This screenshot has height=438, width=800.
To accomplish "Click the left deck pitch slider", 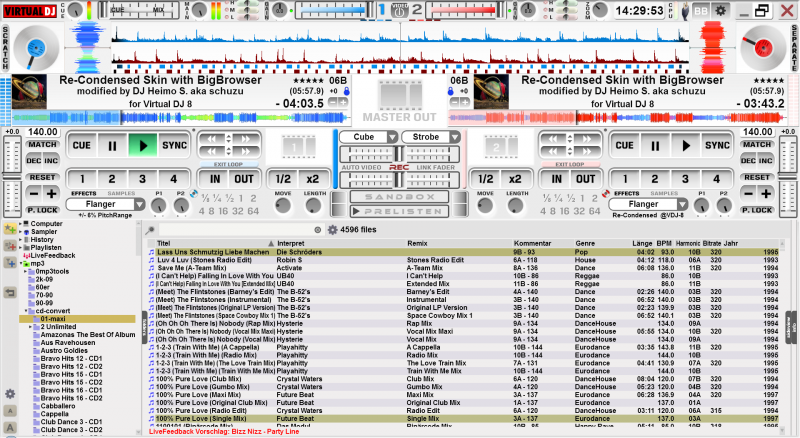I will [12, 176].
